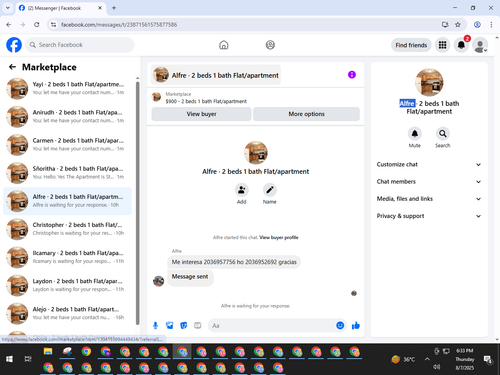Send a voice clip microphone icon
Viewport: 500px width, 375px height.
point(155,325)
